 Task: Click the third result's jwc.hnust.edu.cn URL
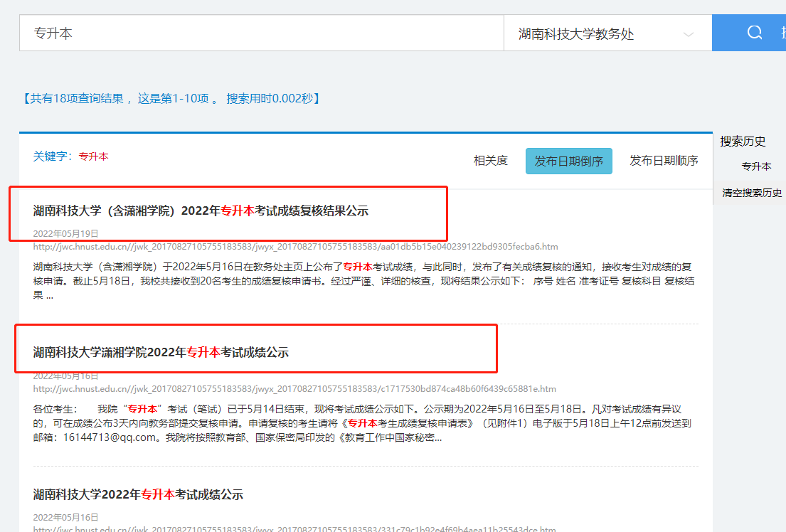(x=294, y=529)
